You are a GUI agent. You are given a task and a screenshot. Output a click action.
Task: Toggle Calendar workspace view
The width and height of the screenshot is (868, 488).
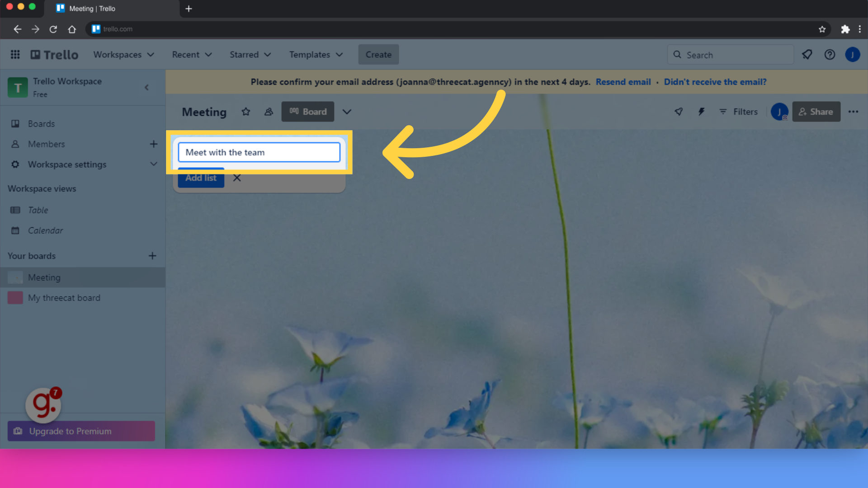45,230
